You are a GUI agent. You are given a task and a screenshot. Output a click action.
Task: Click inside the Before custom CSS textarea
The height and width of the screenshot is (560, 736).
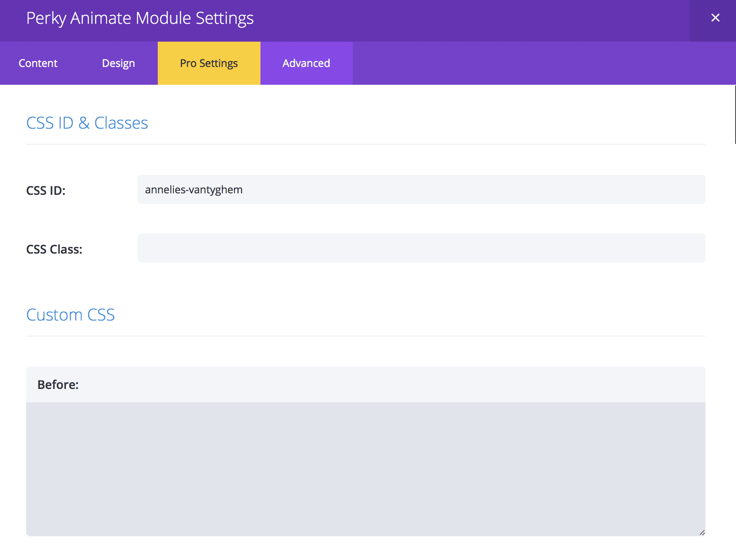(x=365, y=469)
